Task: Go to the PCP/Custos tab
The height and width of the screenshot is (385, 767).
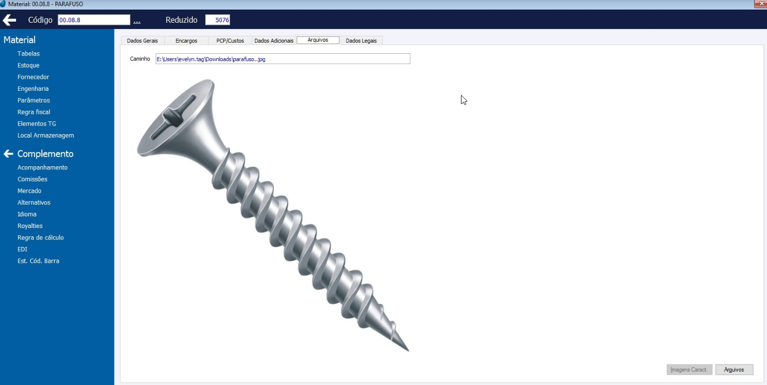Action: point(230,41)
